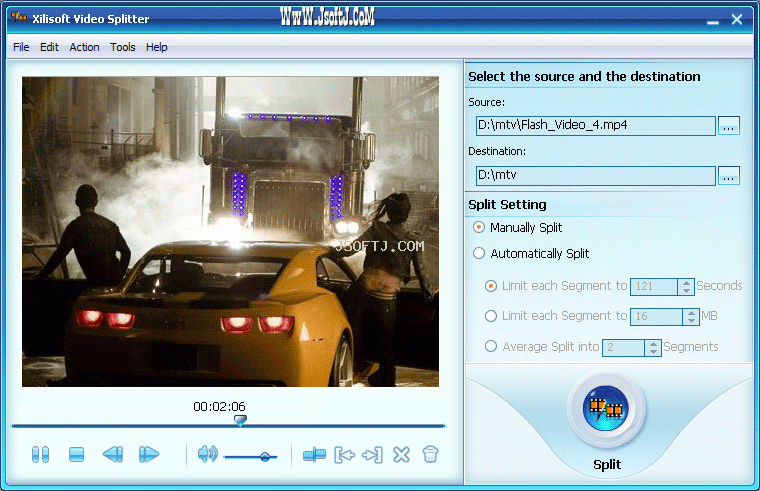Select Limit each Segment to MB
This screenshot has width=760, height=491.
491,316
